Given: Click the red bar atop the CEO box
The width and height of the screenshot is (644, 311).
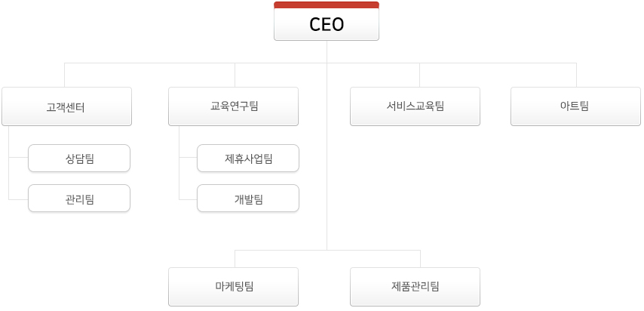Looking at the screenshot, I should pos(327,5).
